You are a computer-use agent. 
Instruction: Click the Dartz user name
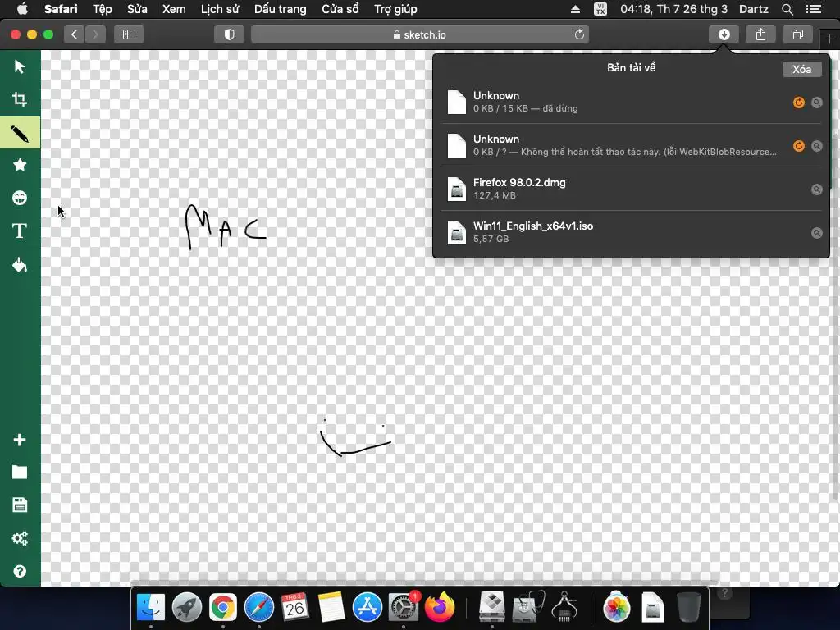[x=754, y=9]
